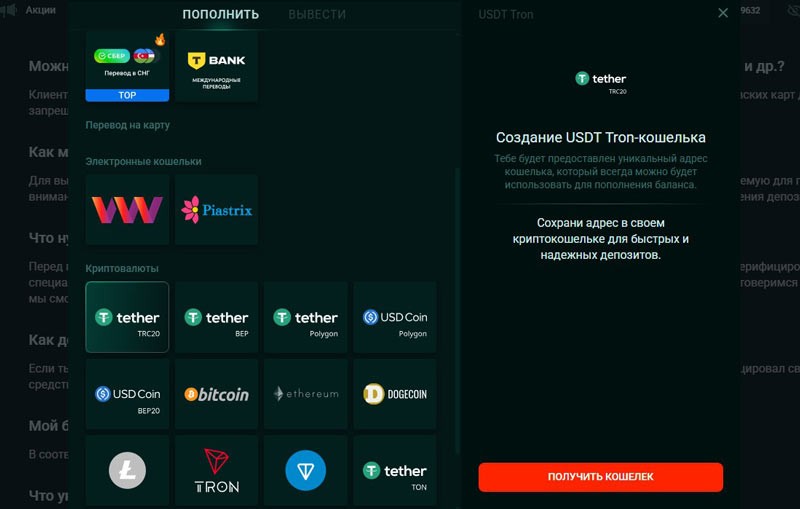Open the Piastrix e-wallet option
Screen dimensions: 800x509
click(216, 210)
